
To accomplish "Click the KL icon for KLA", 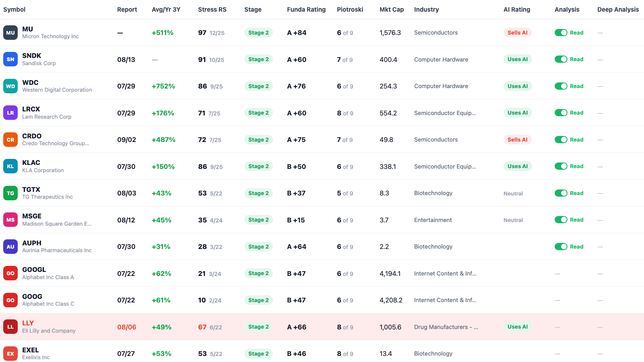I will pos(10,166).
